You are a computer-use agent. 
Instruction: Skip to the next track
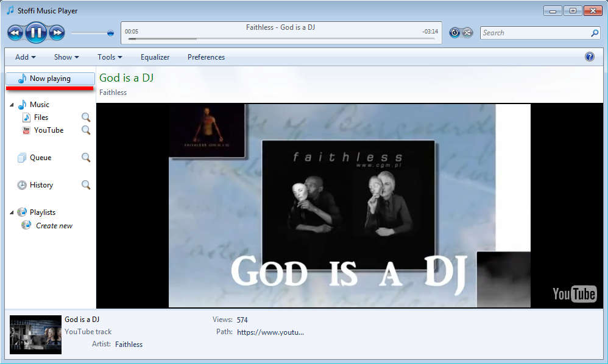tap(57, 33)
